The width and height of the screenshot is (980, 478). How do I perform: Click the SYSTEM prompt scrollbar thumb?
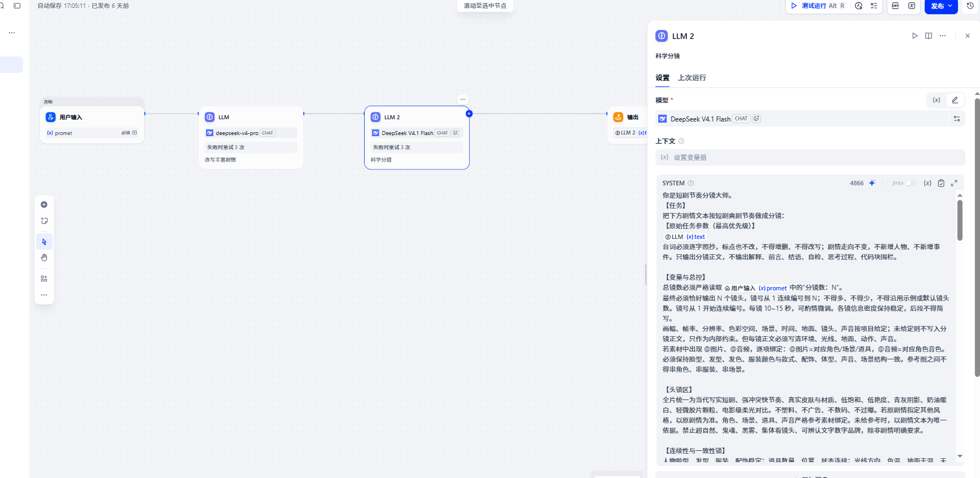pos(960,220)
